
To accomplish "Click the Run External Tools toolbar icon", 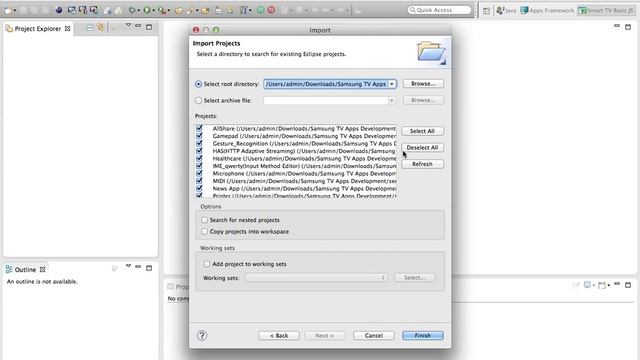I will (x=162, y=10).
